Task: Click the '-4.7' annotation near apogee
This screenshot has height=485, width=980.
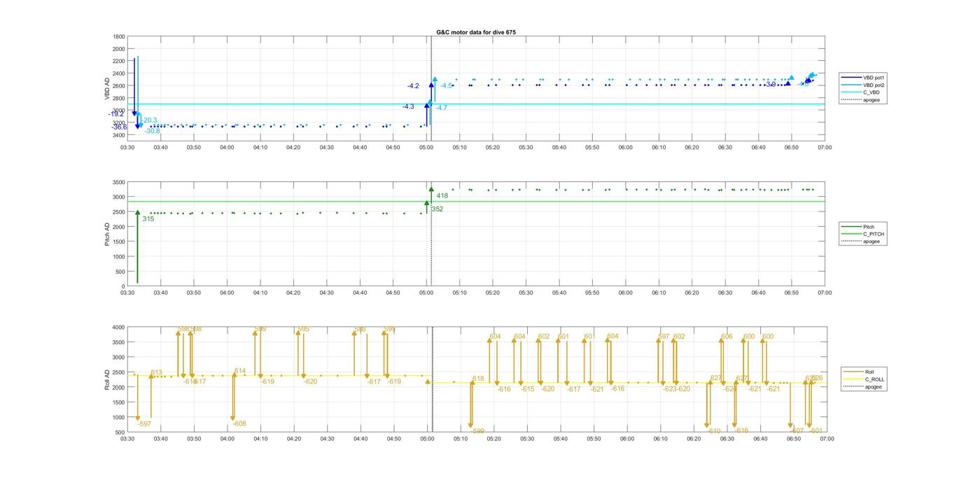Action: [442, 108]
